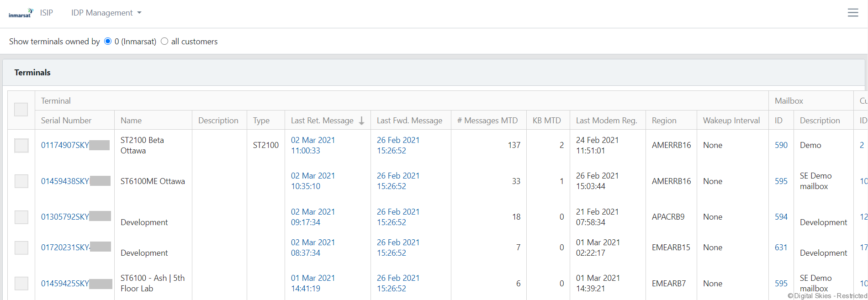The image size is (868, 300).
Task: Expand the IDP Management dropdown
Action: (x=106, y=13)
